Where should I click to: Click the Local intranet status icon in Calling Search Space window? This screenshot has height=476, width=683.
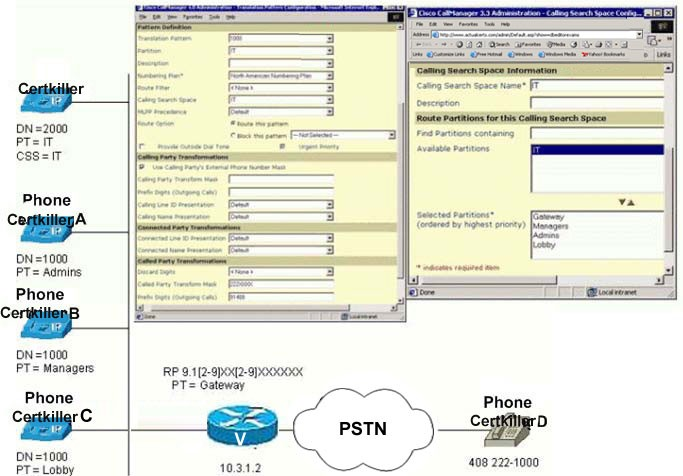pos(592,292)
